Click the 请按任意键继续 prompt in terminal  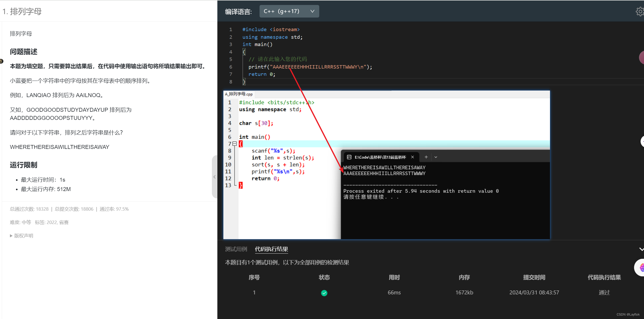point(371,197)
